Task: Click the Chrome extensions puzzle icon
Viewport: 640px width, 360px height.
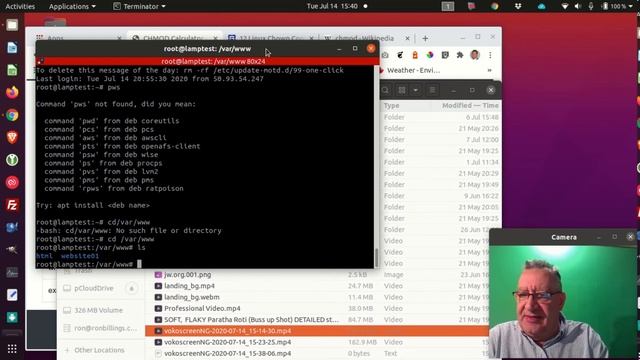Action: tap(460, 55)
